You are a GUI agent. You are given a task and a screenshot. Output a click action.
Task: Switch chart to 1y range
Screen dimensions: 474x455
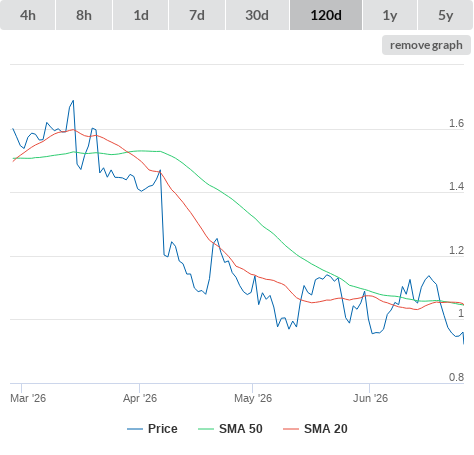coord(390,15)
